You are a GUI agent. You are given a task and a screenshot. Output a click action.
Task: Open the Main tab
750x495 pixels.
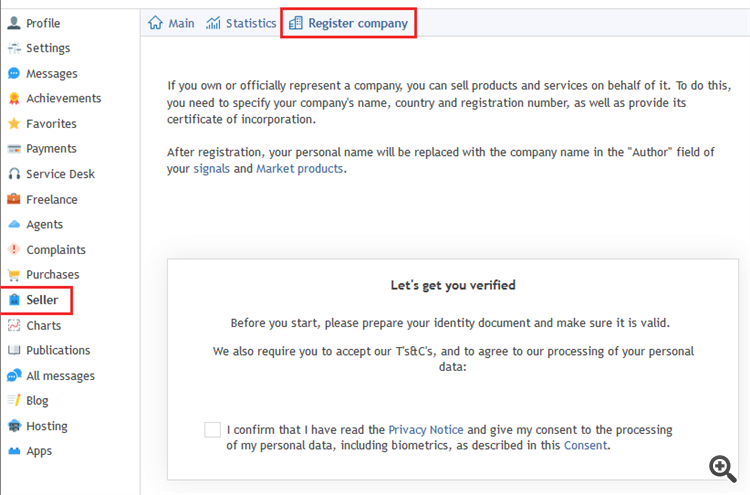(x=171, y=23)
